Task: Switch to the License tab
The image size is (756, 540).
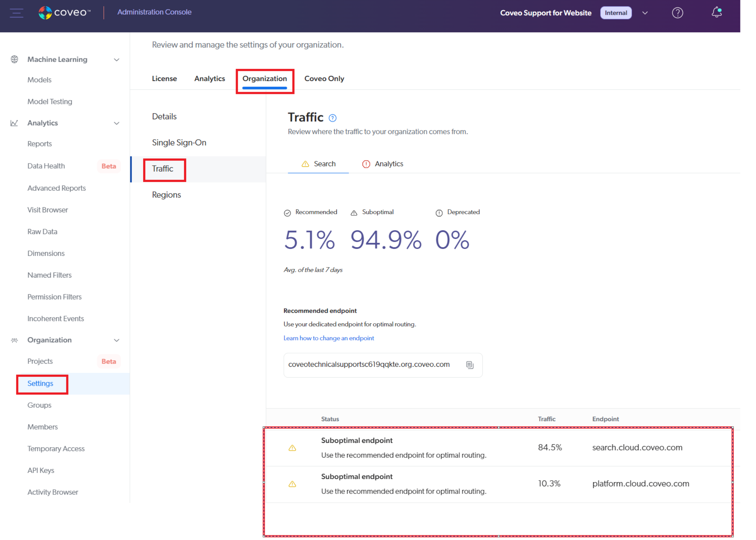Action: (164, 78)
